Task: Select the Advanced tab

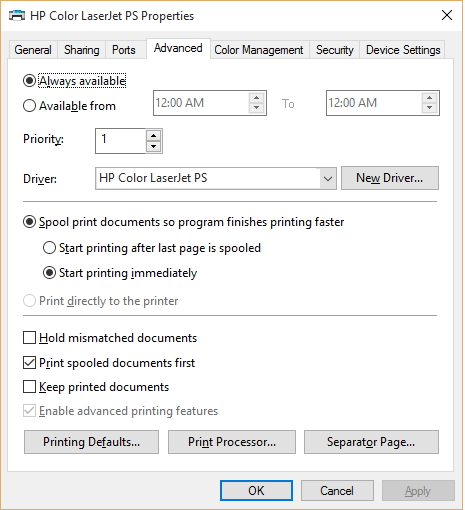Action: click(178, 48)
